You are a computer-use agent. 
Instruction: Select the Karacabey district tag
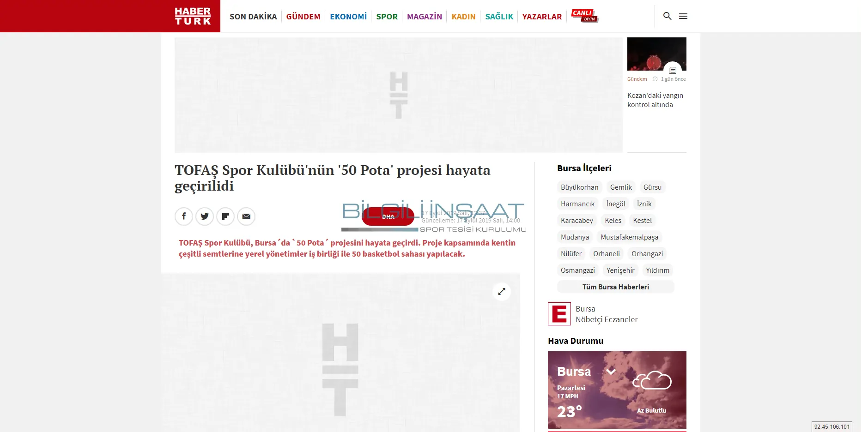click(x=577, y=221)
